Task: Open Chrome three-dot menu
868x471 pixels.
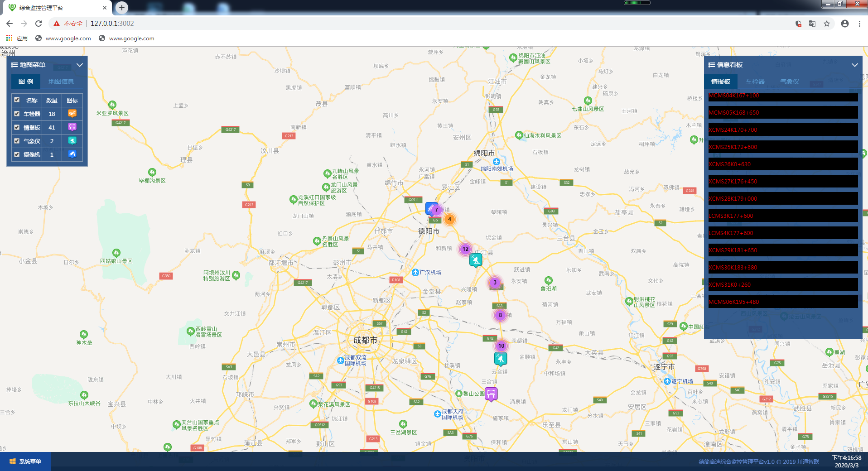Action: click(x=859, y=24)
